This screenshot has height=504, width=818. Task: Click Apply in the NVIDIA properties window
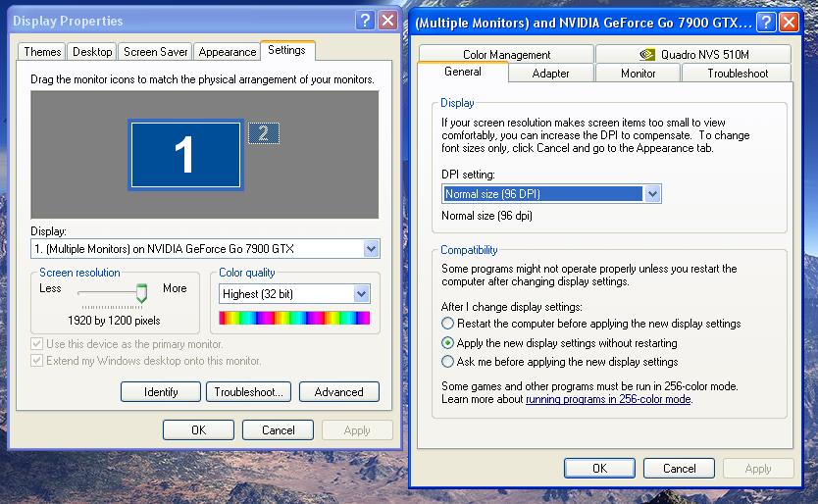tap(758, 468)
